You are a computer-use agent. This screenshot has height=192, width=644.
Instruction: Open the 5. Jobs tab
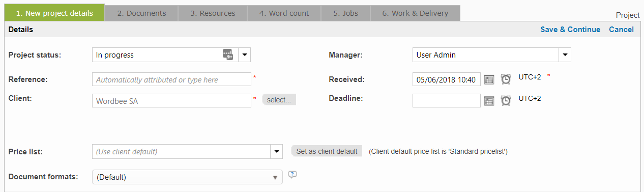pos(346,13)
